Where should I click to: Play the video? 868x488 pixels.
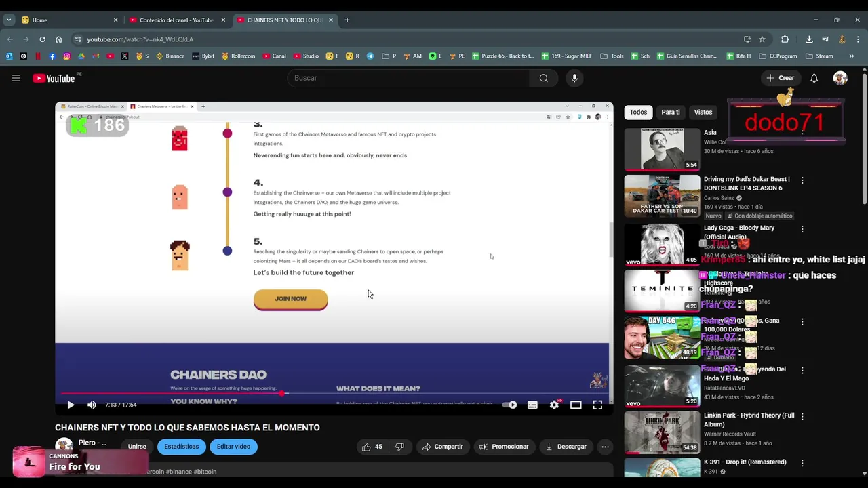click(x=71, y=405)
